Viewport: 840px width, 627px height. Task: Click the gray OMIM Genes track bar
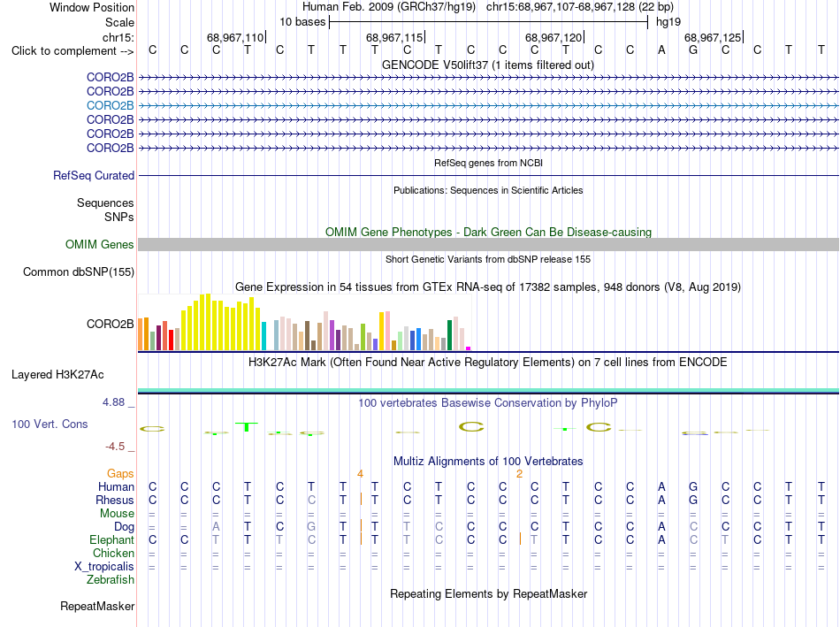tap(488, 244)
